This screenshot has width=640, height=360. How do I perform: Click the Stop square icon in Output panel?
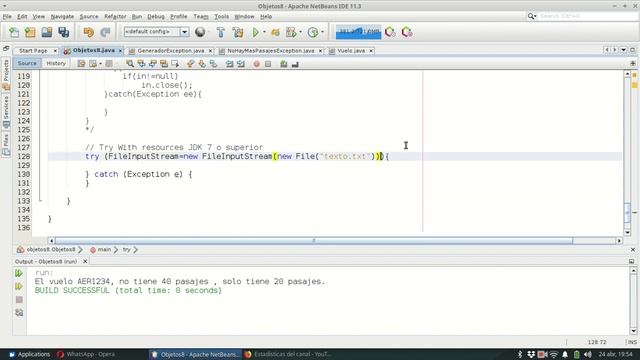(19, 300)
